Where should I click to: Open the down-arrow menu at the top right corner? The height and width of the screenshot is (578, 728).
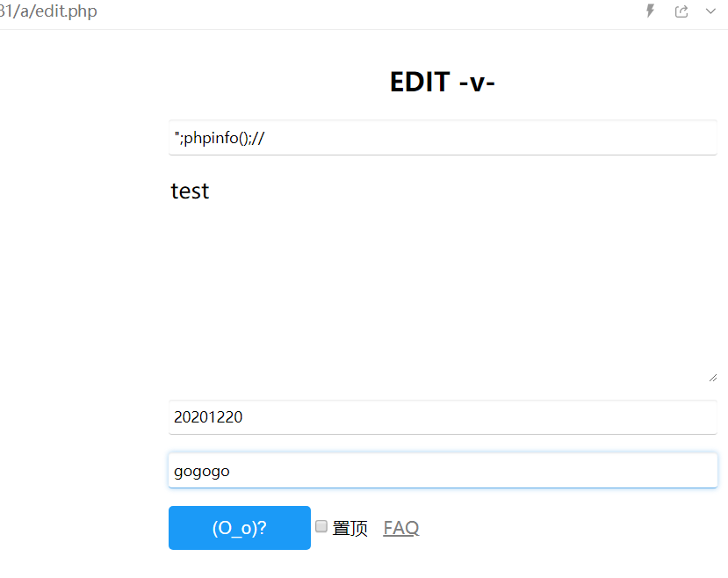(711, 12)
